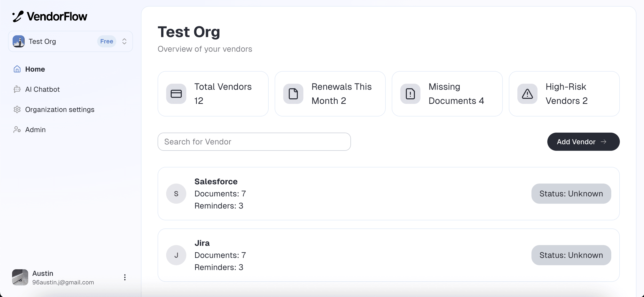Screen dimensions: 644x297
Task: Click Austin's profile avatar picture
Action: pyautogui.click(x=20, y=277)
